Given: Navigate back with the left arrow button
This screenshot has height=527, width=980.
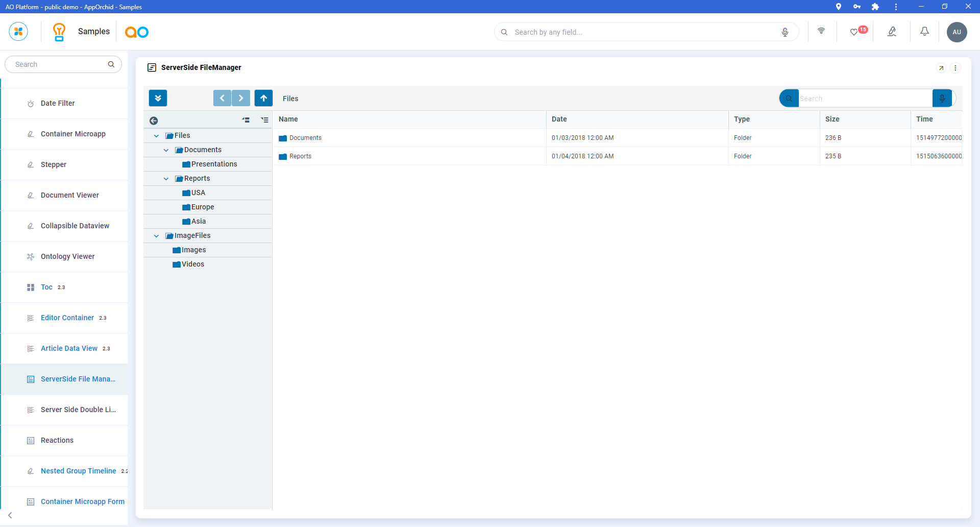Looking at the screenshot, I should pos(222,98).
